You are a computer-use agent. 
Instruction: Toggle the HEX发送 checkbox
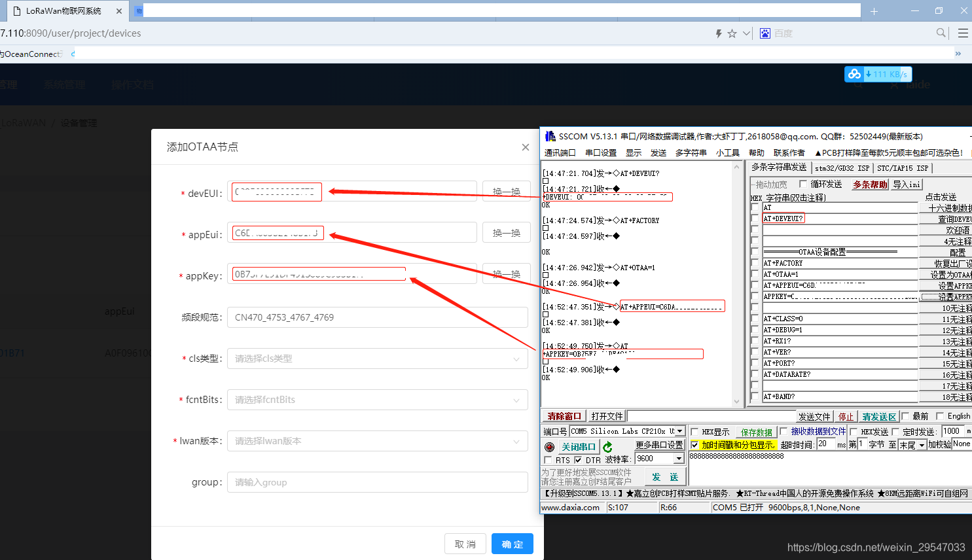(x=854, y=432)
